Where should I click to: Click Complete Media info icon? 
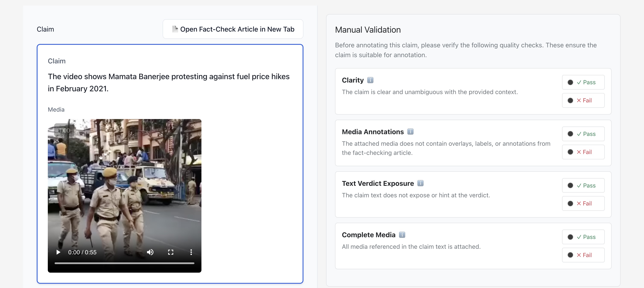[x=402, y=235]
